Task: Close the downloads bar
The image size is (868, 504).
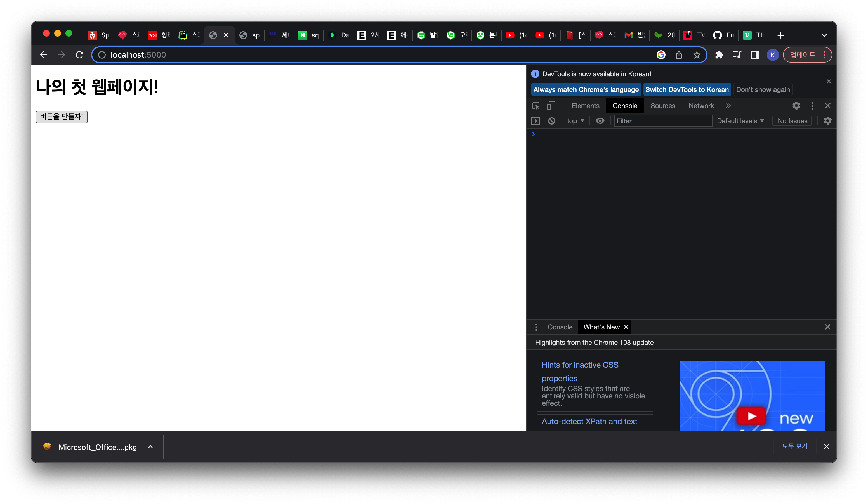Action: (x=826, y=446)
